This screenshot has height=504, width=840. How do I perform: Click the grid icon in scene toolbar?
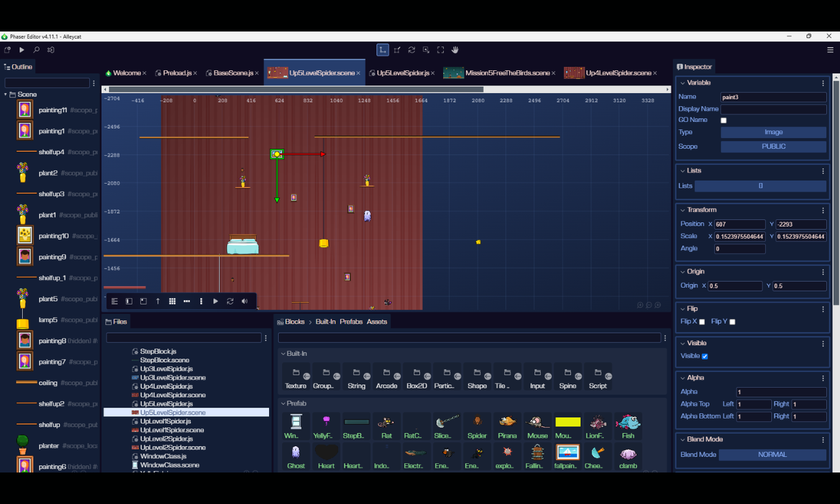click(x=172, y=301)
